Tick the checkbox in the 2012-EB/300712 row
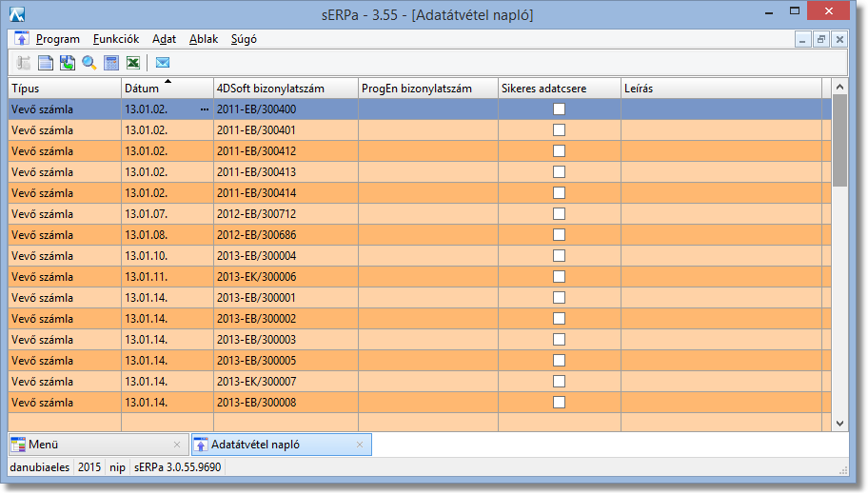 [559, 214]
